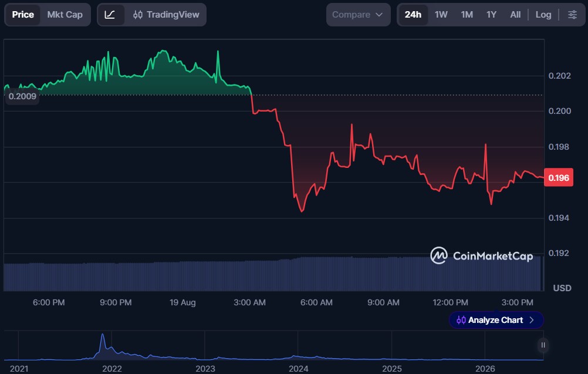588x374 pixels.
Task: Click the 12:00 PM axis label
Action: pos(450,302)
